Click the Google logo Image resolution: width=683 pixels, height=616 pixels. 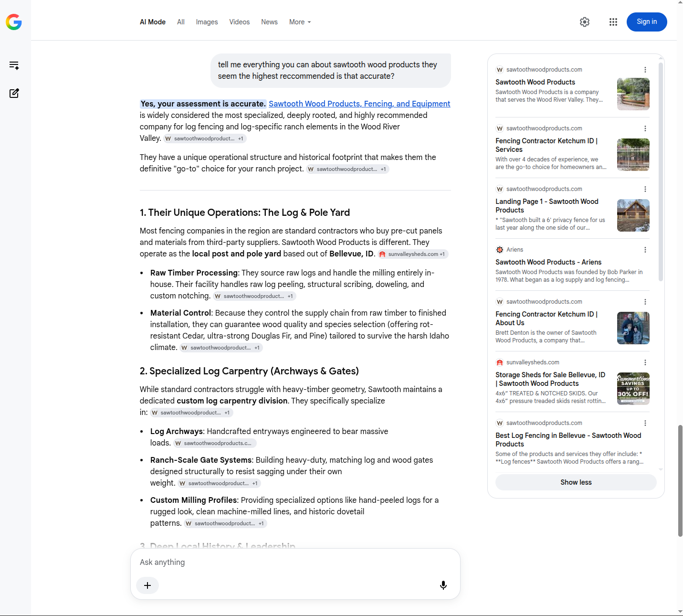[14, 22]
